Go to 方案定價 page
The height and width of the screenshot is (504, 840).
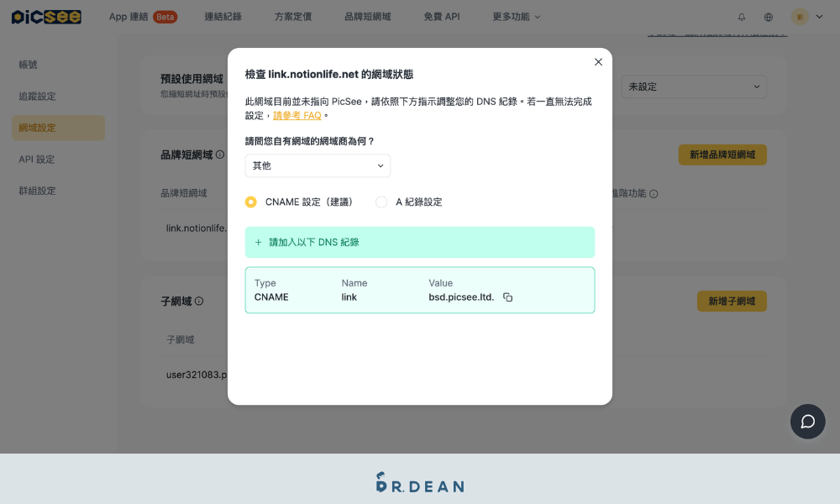click(293, 17)
